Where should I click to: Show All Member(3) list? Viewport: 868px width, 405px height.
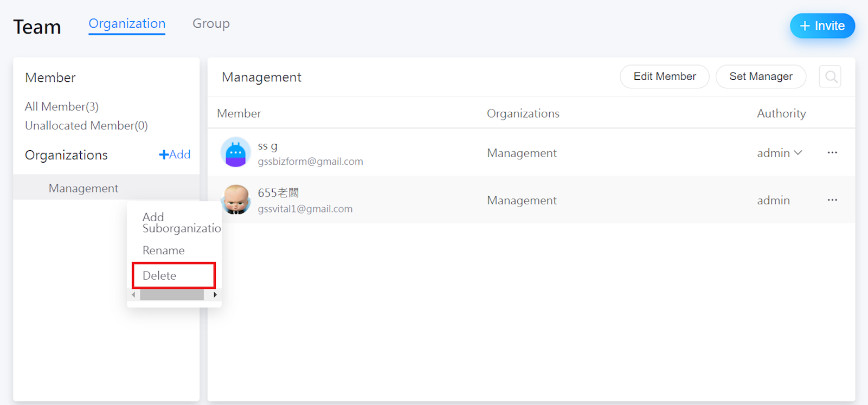(x=62, y=106)
